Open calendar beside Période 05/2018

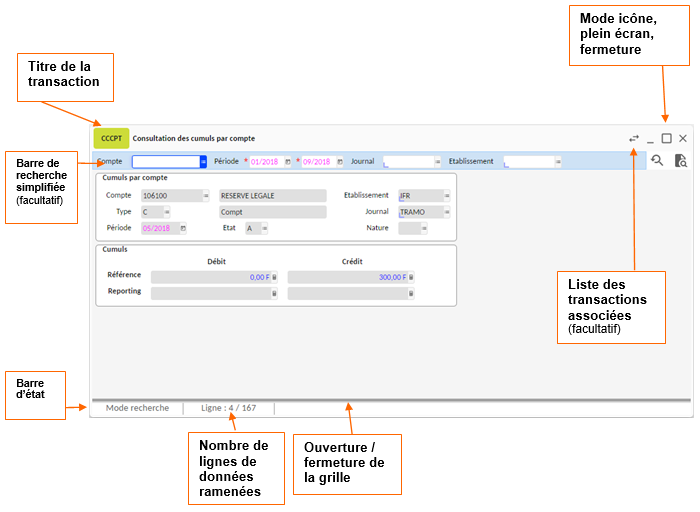pyautogui.click(x=183, y=228)
